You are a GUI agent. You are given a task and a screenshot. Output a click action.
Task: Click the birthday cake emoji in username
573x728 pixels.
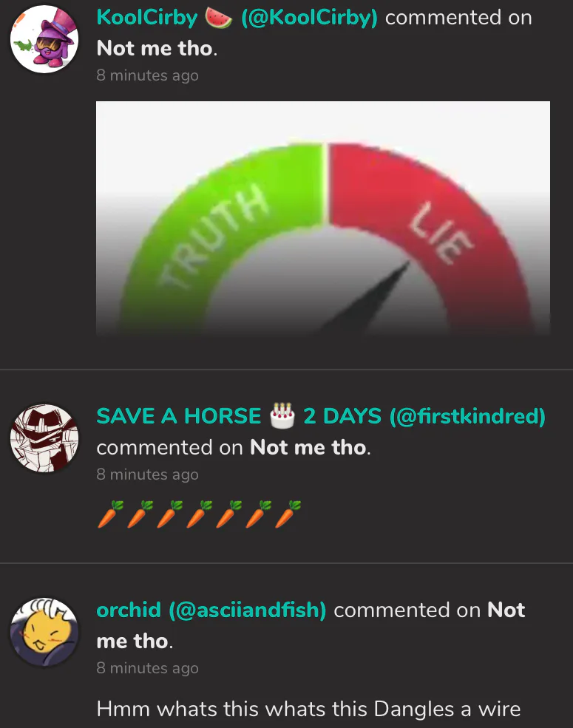[x=282, y=415]
